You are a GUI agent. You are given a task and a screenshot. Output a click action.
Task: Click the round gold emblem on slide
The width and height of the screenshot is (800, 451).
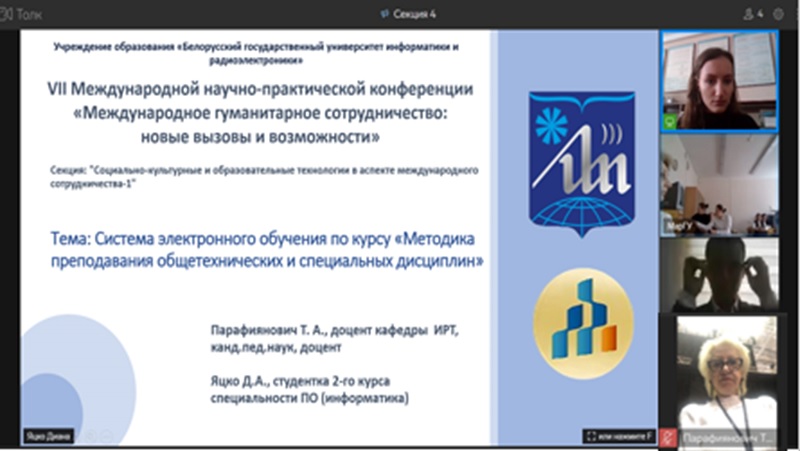click(583, 323)
